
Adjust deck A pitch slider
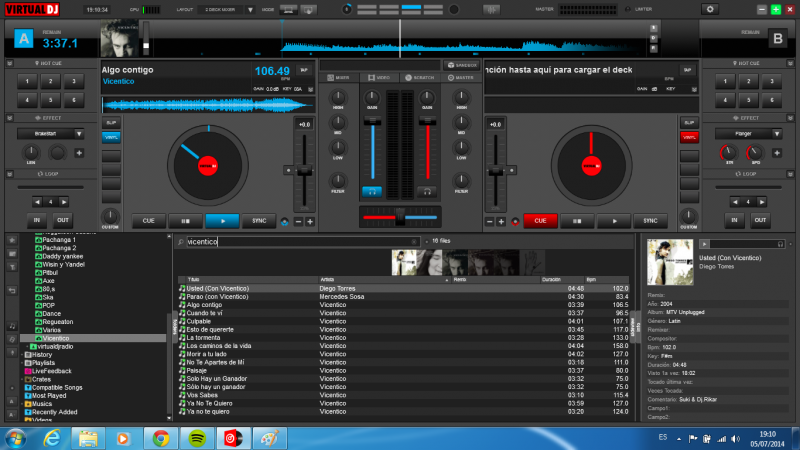coord(304,171)
